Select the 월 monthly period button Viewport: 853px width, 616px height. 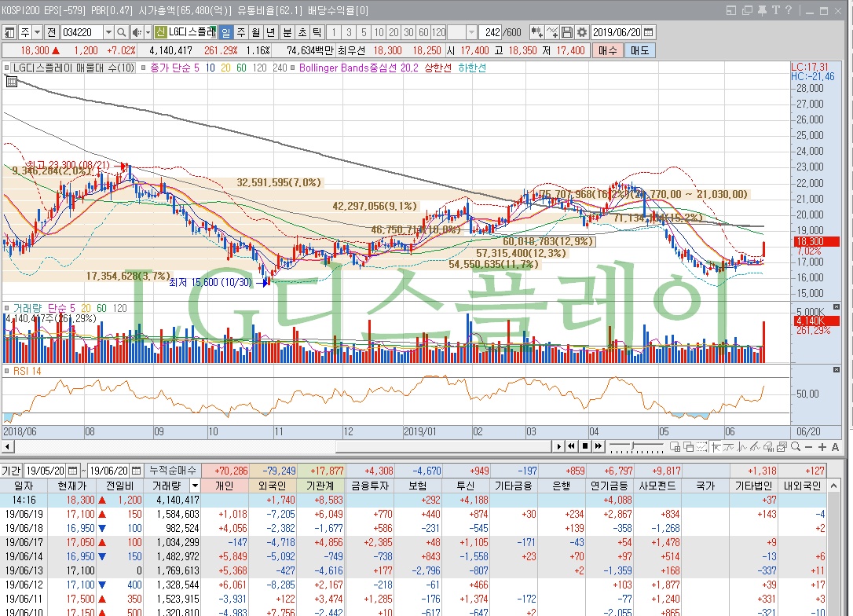click(256, 33)
